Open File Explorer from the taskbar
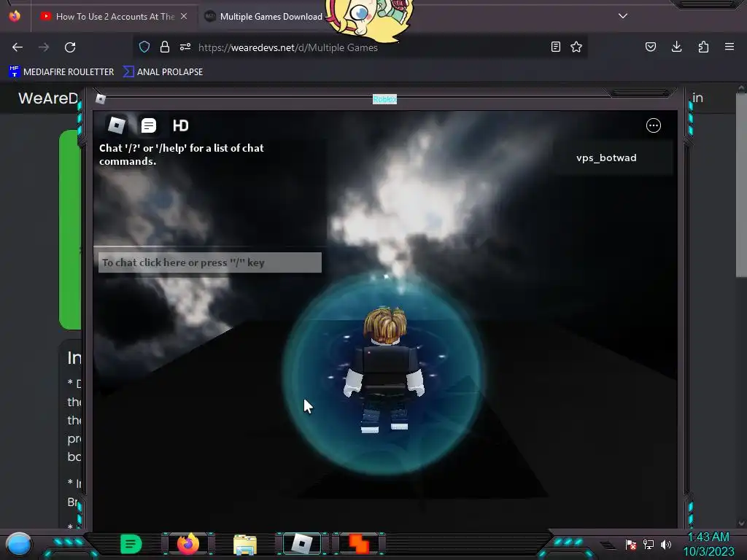The width and height of the screenshot is (747, 560). [x=245, y=544]
